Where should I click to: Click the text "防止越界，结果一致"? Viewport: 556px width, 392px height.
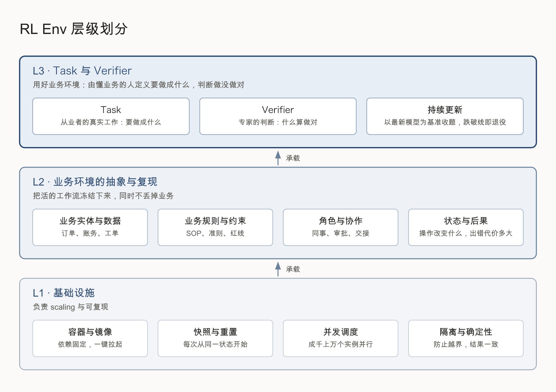coord(466,344)
